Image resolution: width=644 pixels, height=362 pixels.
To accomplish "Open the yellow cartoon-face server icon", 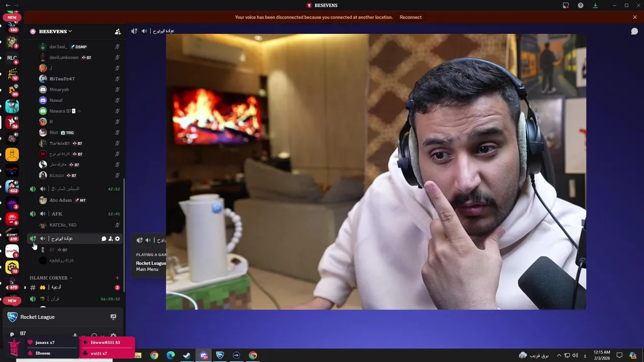I will 12,154.
